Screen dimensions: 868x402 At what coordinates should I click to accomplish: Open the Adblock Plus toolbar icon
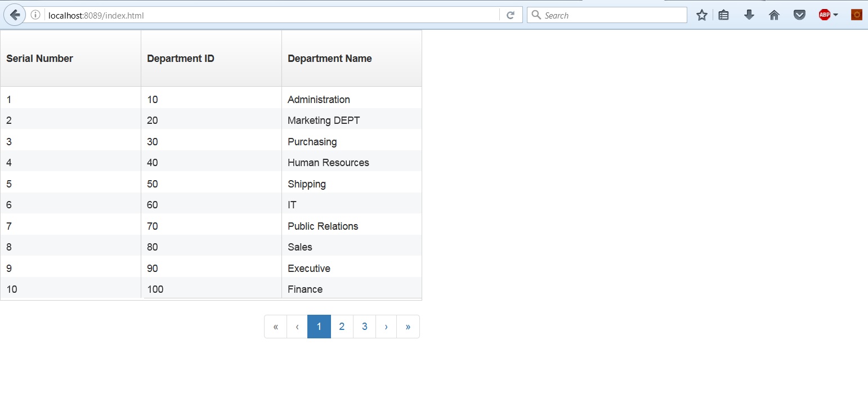click(x=824, y=15)
